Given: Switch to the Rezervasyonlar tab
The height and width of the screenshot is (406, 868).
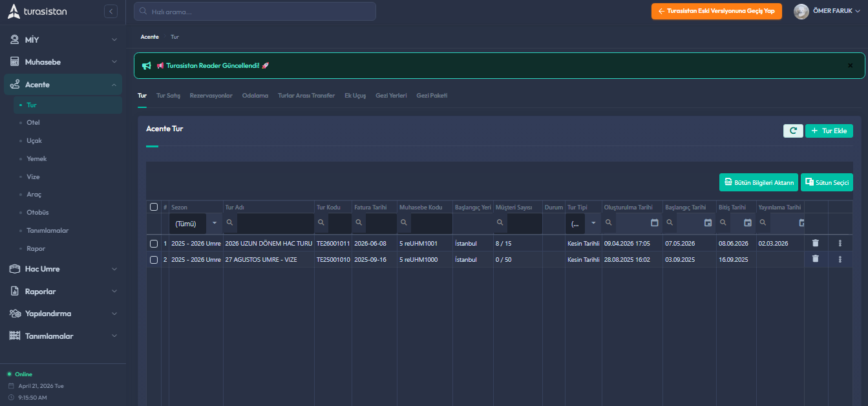Looking at the screenshot, I should (211, 96).
